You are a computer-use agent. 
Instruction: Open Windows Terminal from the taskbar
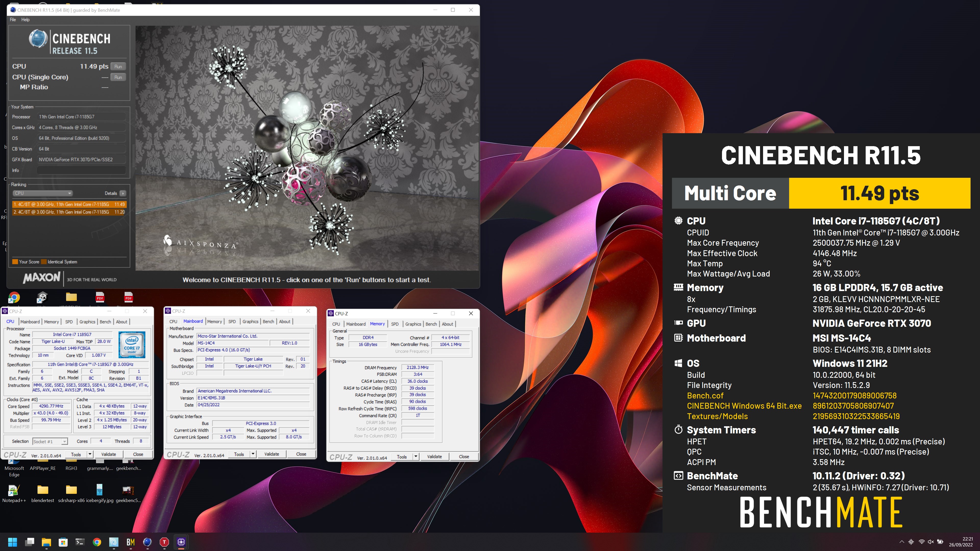pos(80,542)
